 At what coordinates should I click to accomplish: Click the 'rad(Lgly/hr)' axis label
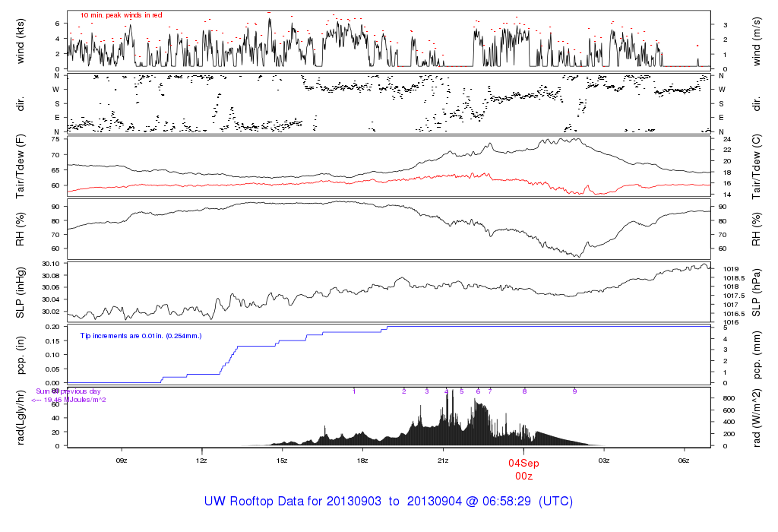click(x=21, y=417)
